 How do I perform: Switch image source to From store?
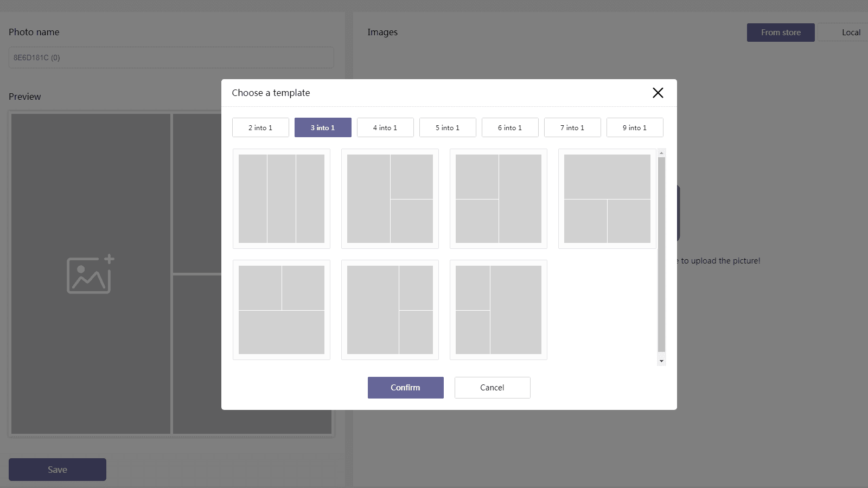pyautogui.click(x=780, y=33)
